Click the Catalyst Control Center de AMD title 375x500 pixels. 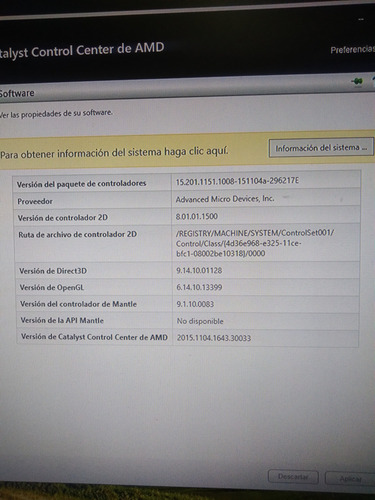click(x=82, y=50)
